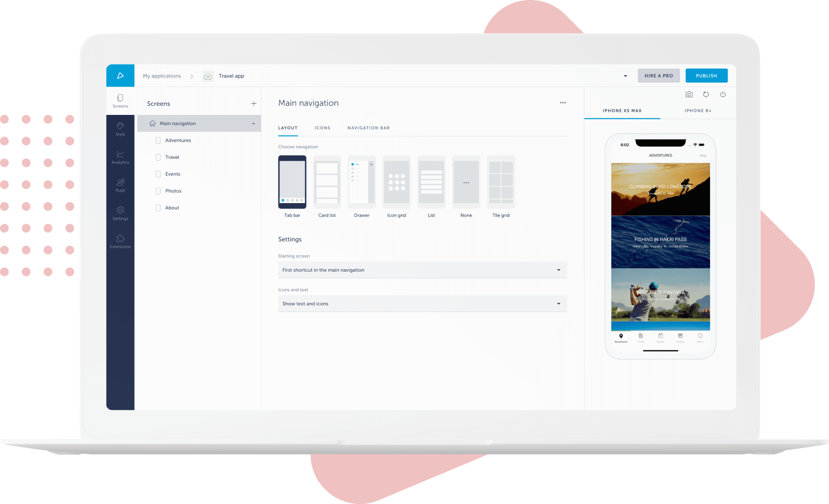The image size is (829, 504).
Task: Switch to the Icons tab
Action: point(323,128)
